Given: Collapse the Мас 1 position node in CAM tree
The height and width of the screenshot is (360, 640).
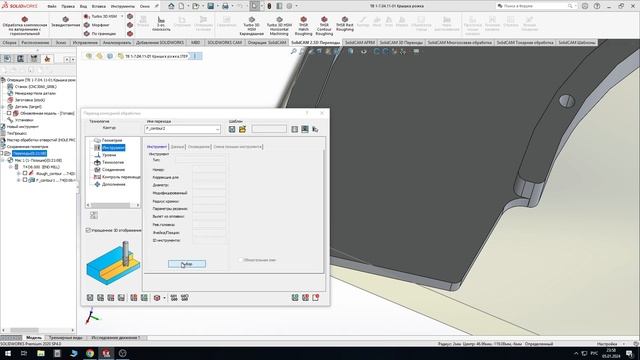Looking at the screenshot, I should (x=3, y=160).
